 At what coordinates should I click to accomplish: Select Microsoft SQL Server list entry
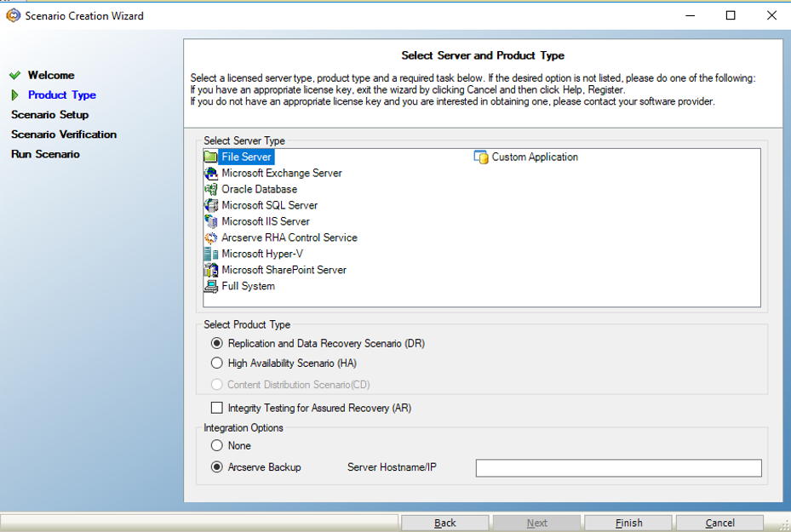269,205
